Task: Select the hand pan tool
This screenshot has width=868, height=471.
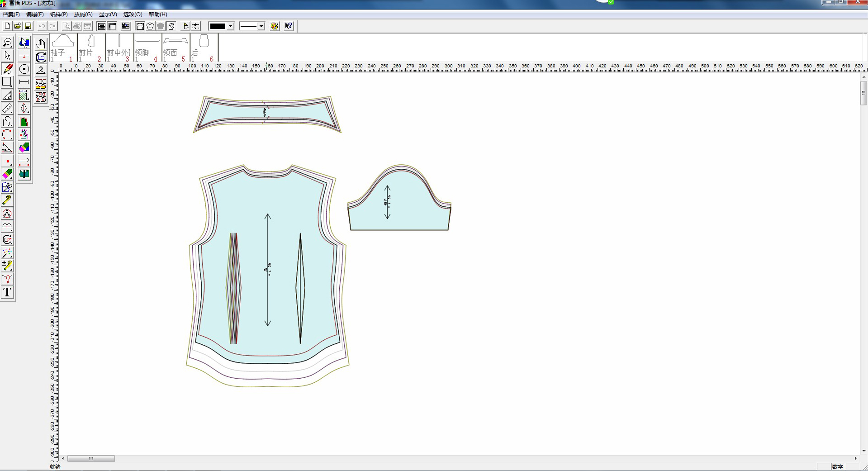Action: (41, 44)
